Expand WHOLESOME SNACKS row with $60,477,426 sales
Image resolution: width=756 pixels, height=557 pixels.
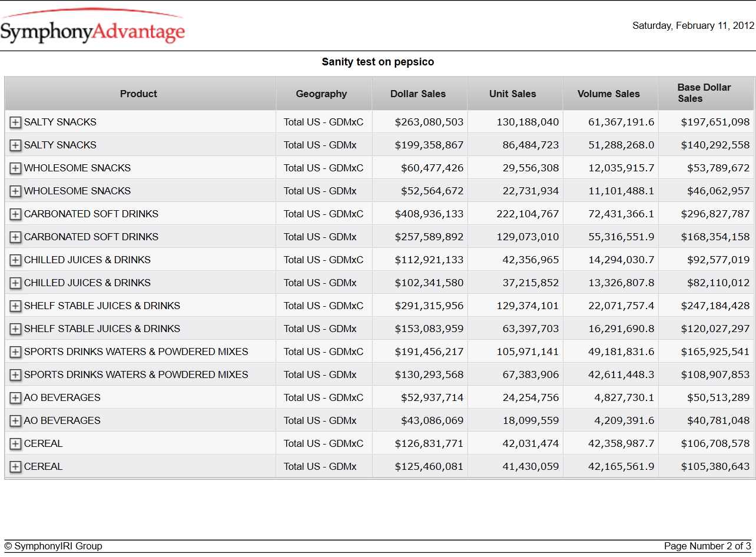[15, 168]
